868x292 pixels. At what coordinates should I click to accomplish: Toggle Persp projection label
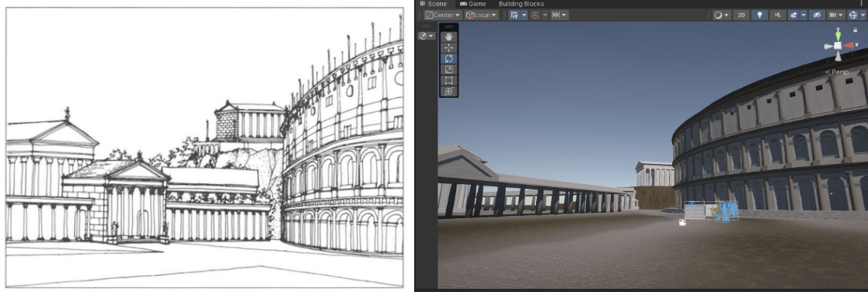coord(836,72)
